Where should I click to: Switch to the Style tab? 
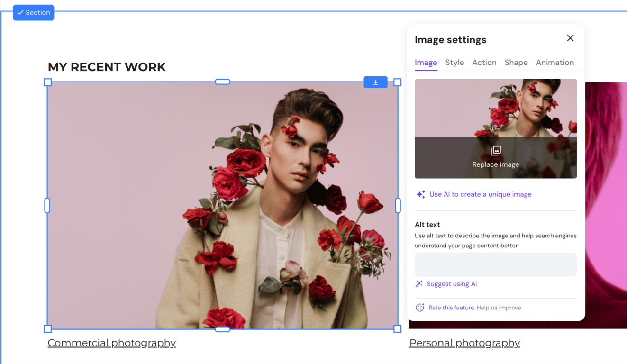point(454,62)
